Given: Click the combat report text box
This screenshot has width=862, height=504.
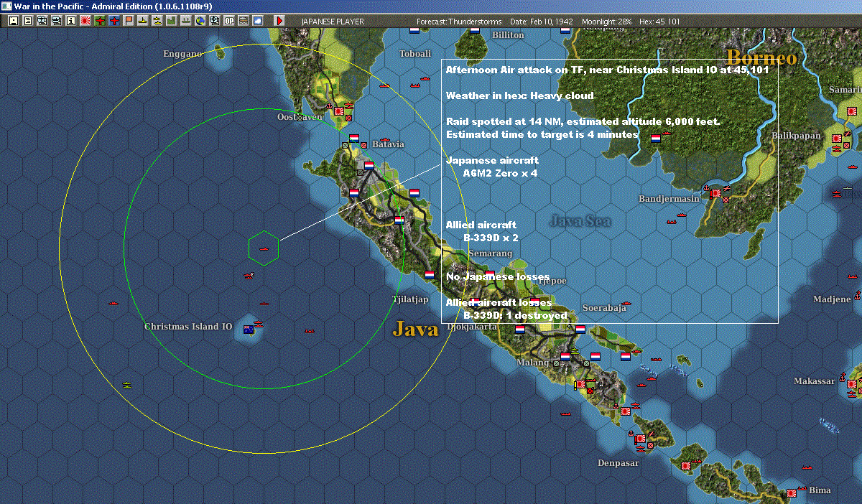Looking at the screenshot, I should tap(610, 191).
